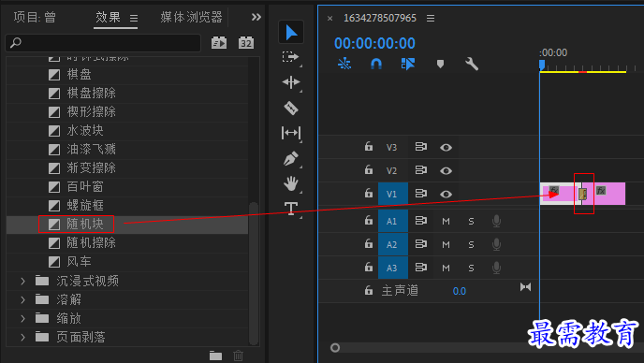Select the Slip tool
Image resolution: width=644 pixels, height=363 pixels.
pos(291,133)
